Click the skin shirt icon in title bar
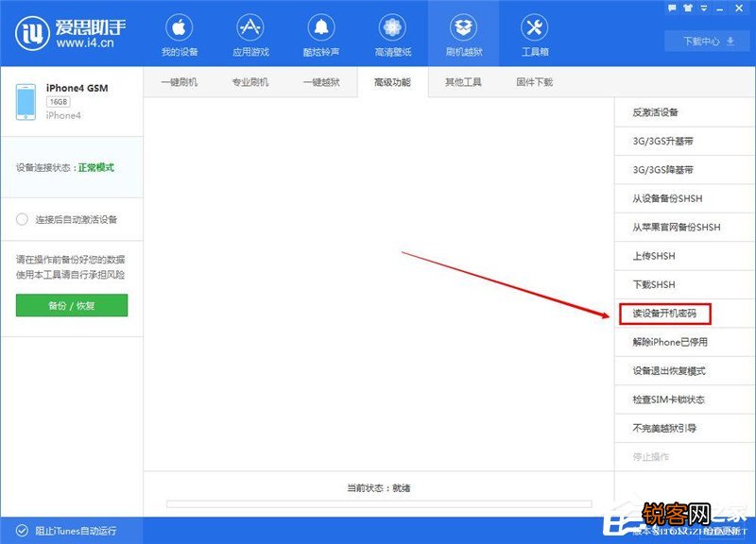Viewport: 756px width, 544px height. 689,8
